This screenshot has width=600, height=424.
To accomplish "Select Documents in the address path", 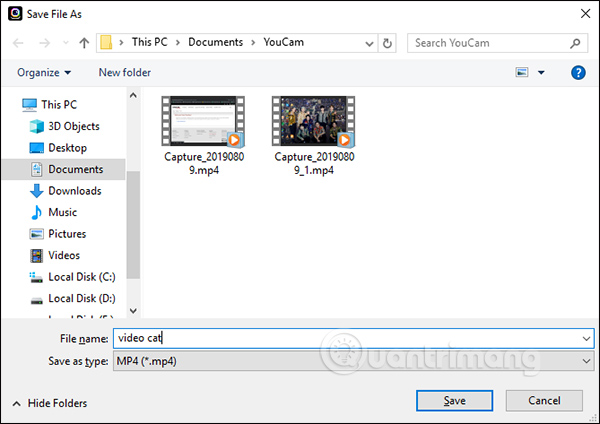I will 215,42.
